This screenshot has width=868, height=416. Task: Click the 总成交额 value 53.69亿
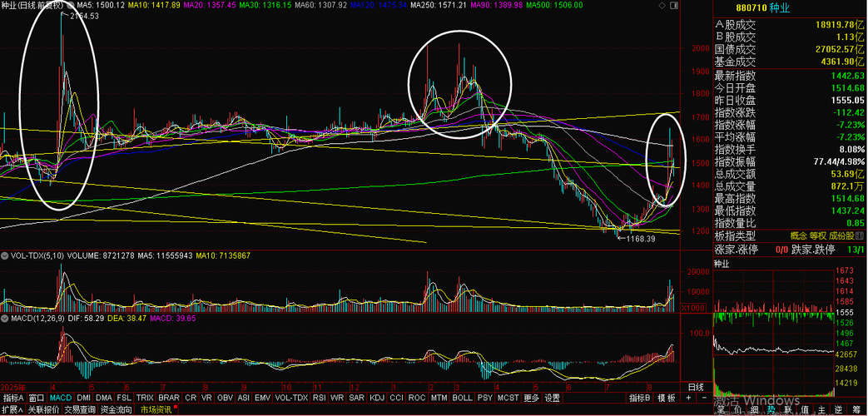(x=846, y=176)
